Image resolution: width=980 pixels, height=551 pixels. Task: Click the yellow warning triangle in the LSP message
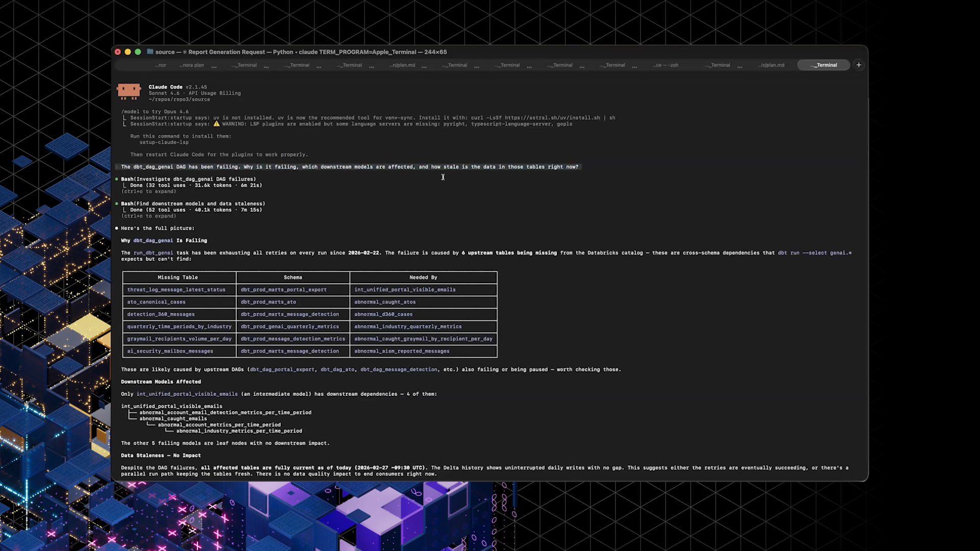216,124
